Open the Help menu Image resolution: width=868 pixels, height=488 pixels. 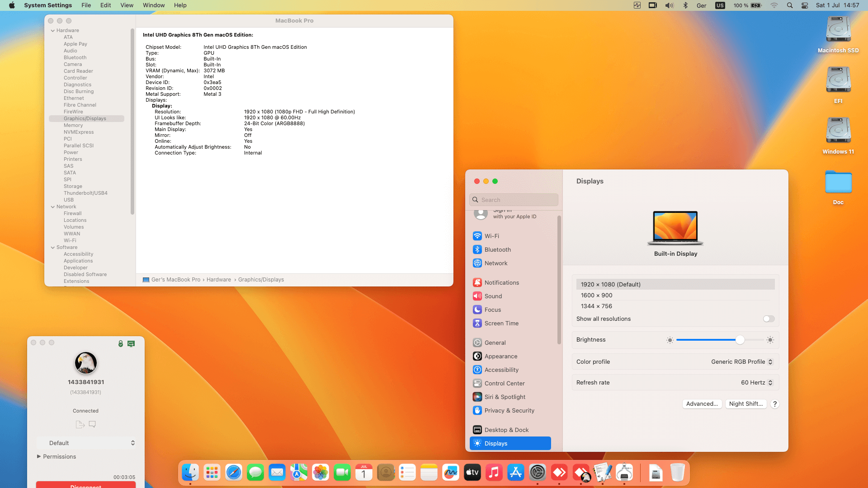pos(180,5)
